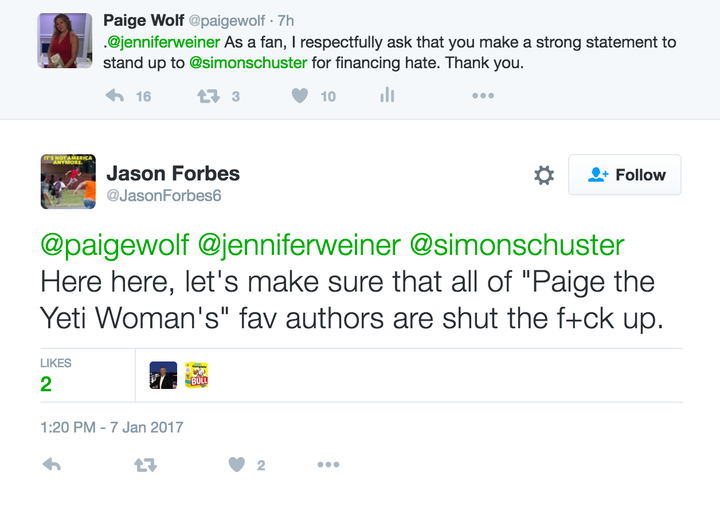Open gear settings menu for Jason Forbes
720x511 pixels.
coord(544,175)
